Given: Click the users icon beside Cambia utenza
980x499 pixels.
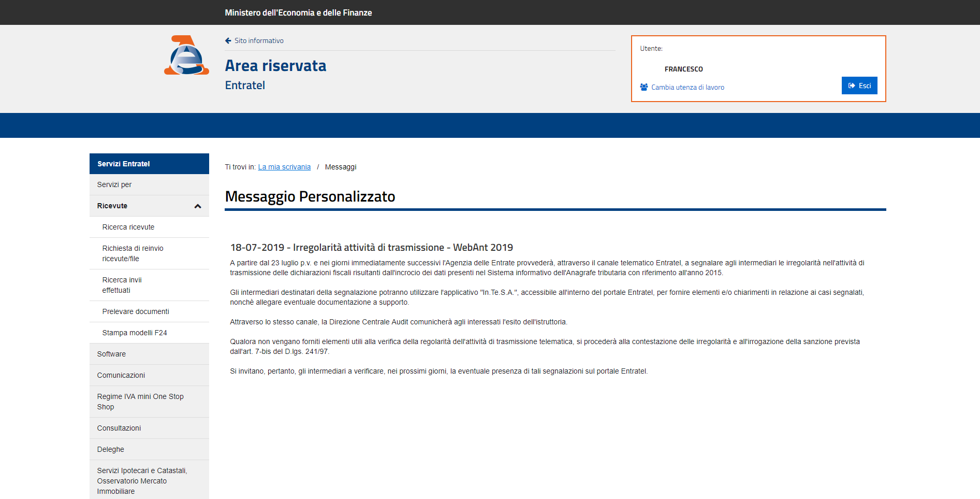Looking at the screenshot, I should [x=644, y=87].
